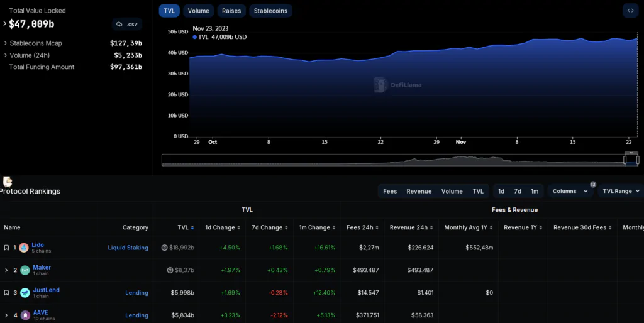
Task: Open the AAVE protocol link
Action: (x=41, y=312)
